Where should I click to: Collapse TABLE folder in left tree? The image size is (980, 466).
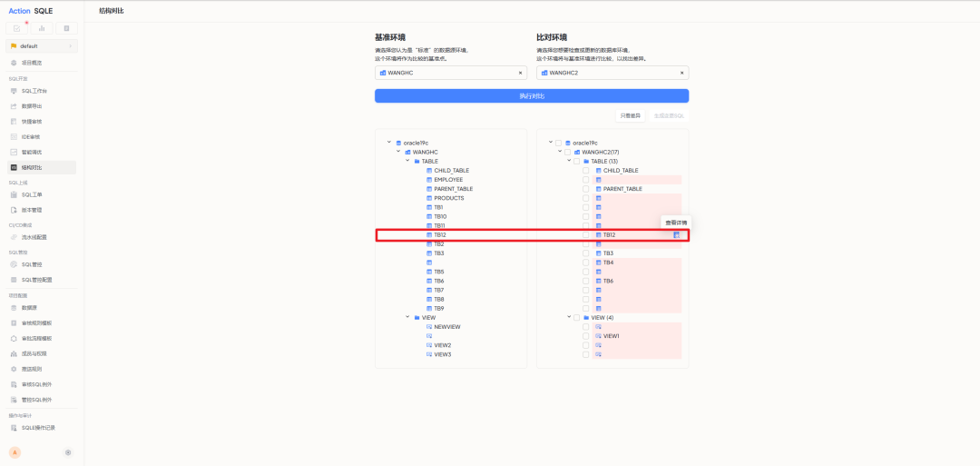(407, 160)
